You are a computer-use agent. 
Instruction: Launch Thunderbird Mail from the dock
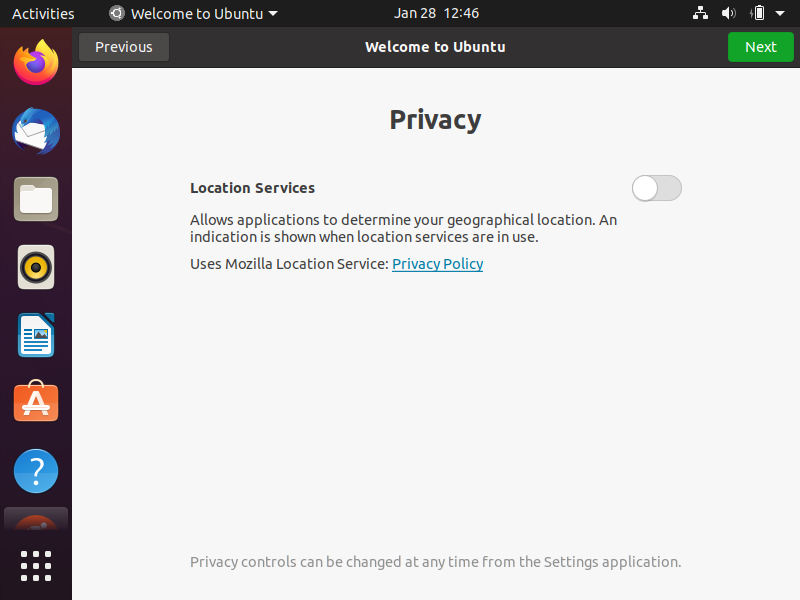pyautogui.click(x=36, y=131)
